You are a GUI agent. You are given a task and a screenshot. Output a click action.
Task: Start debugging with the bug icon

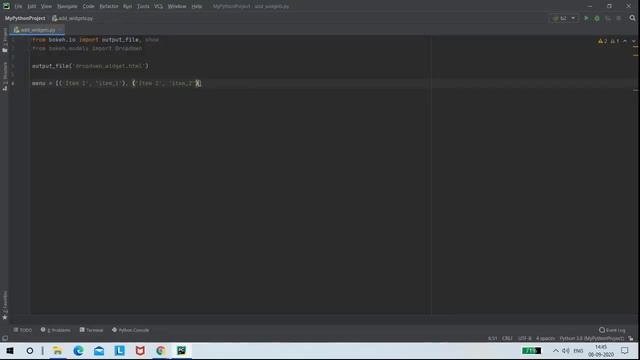pyautogui.click(x=597, y=18)
